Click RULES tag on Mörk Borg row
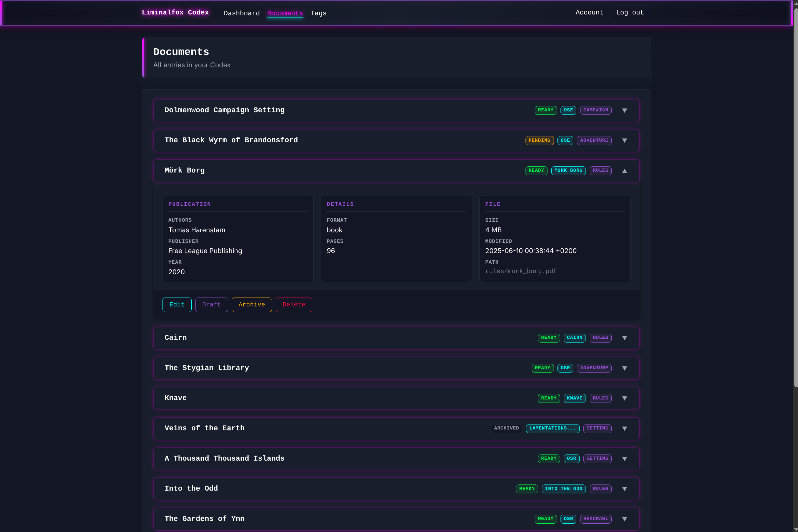798x532 pixels. pos(600,171)
